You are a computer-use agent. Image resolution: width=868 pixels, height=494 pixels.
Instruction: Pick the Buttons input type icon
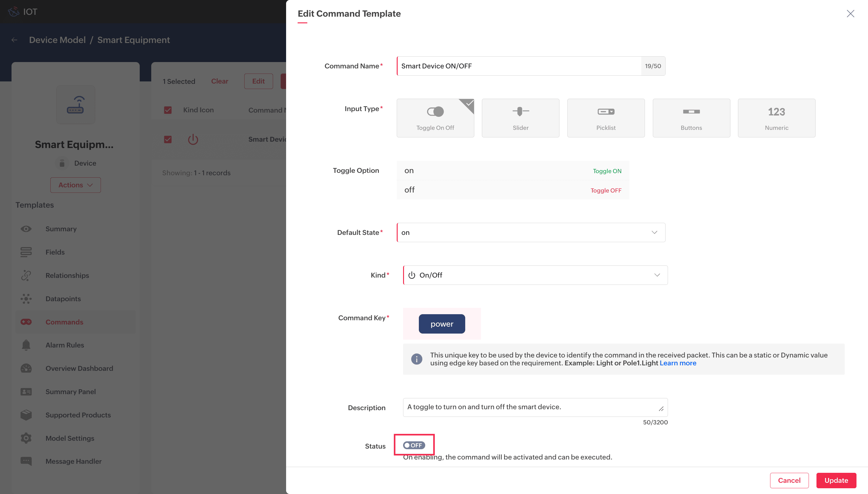(691, 112)
